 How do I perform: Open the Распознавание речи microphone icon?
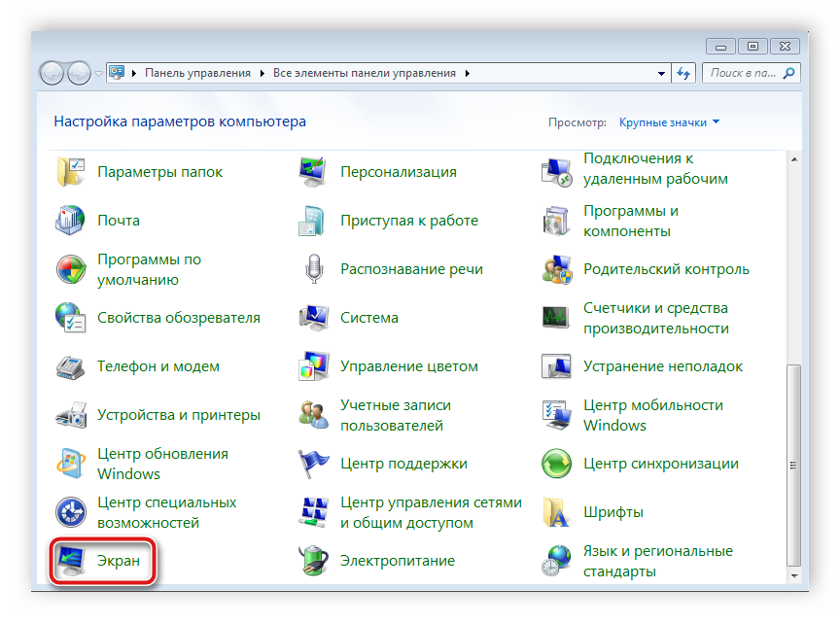pyautogui.click(x=314, y=269)
